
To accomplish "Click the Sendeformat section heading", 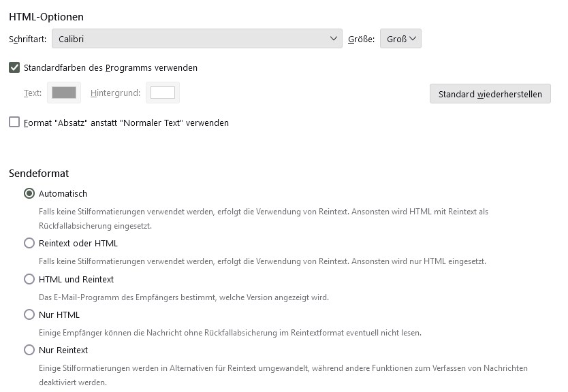I will coord(39,174).
